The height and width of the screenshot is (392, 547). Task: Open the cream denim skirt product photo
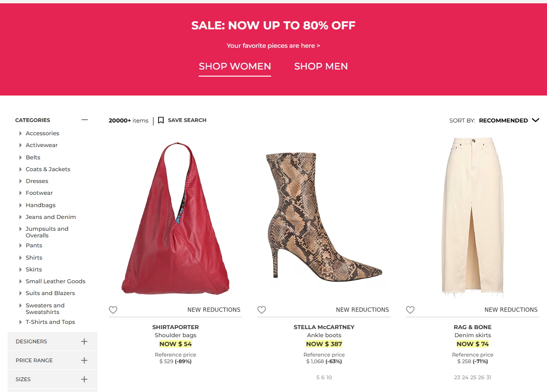point(472,218)
